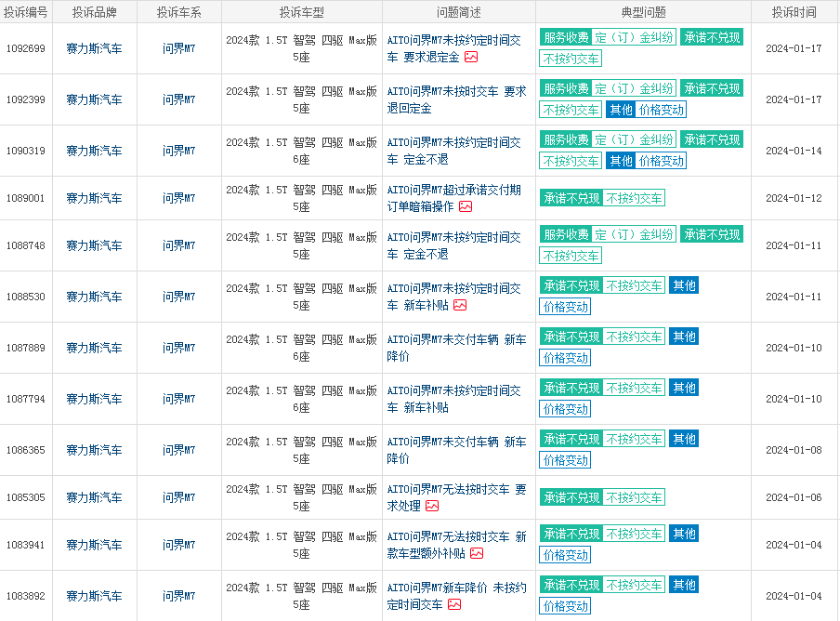This screenshot has height=621, width=840.
Task: Open summary link for complaint 1092399
Action: (x=456, y=99)
